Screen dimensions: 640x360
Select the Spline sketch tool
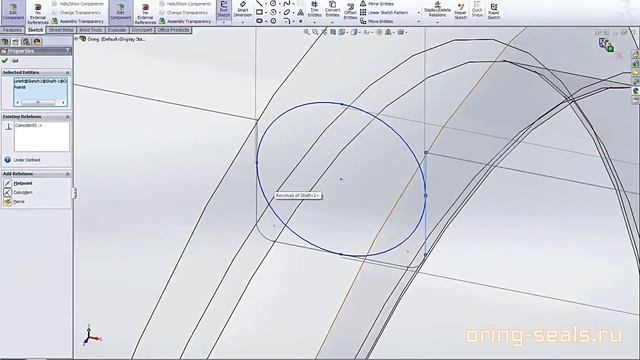tap(287, 3)
